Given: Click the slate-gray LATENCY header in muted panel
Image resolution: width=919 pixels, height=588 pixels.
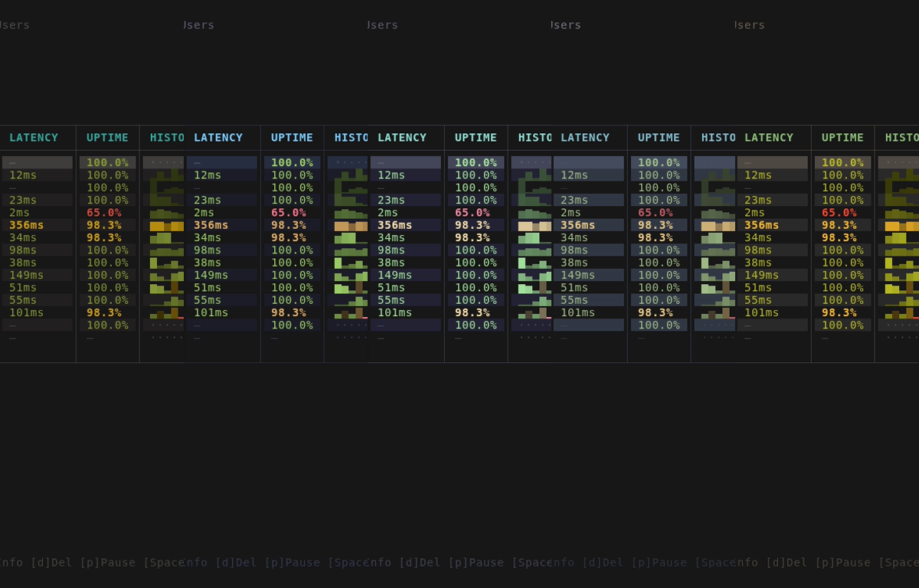Looking at the screenshot, I should 585,138.
